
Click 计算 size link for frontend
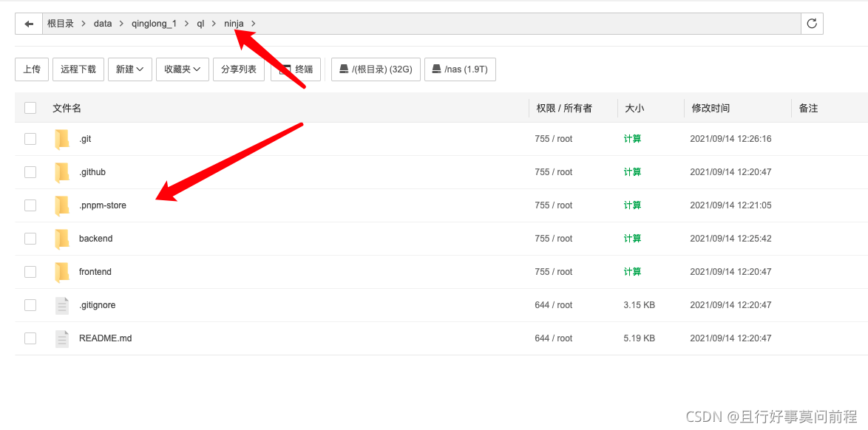click(632, 272)
